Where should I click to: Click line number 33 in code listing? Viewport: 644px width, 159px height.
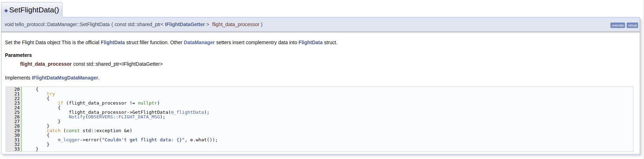17,149
